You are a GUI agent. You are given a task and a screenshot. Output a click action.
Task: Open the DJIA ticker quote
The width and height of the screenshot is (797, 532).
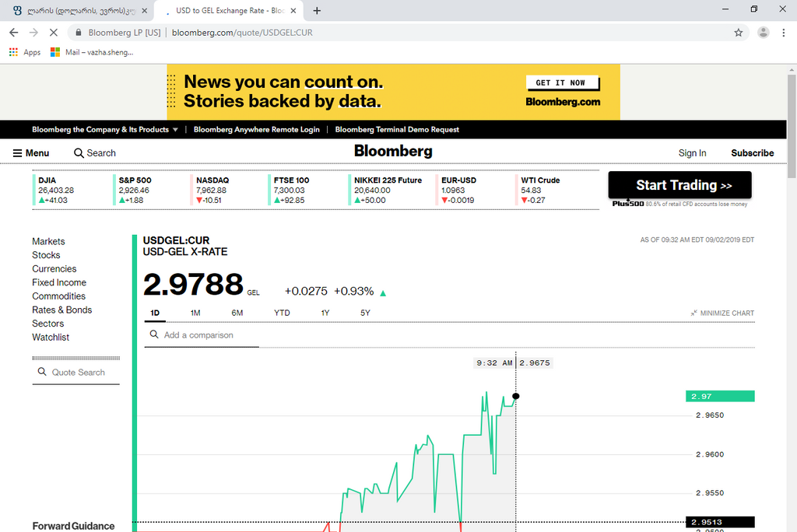55,190
